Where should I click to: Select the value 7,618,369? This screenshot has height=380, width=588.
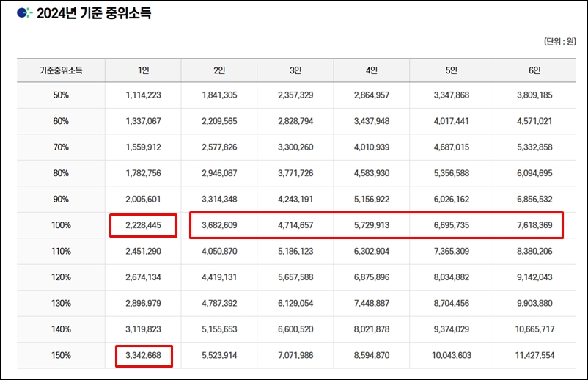(534, 225)
